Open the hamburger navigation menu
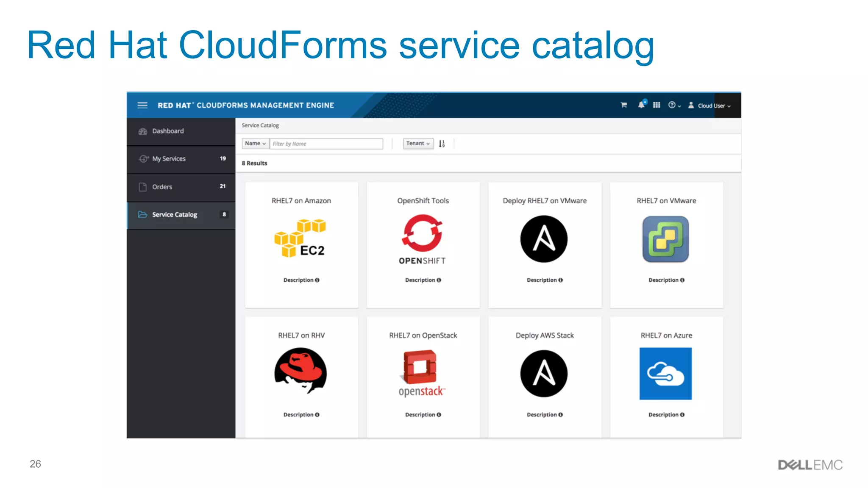 142,105
